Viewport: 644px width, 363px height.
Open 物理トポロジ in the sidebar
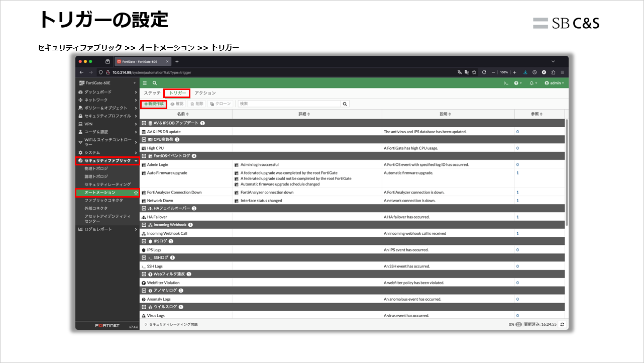click(x=96, y=169)
